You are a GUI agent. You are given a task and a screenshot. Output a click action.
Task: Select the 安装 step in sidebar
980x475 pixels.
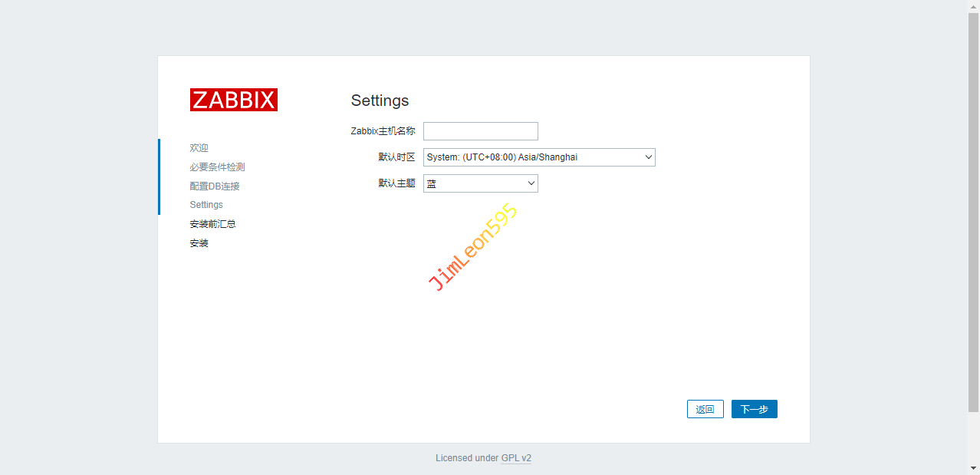point(199,243)
